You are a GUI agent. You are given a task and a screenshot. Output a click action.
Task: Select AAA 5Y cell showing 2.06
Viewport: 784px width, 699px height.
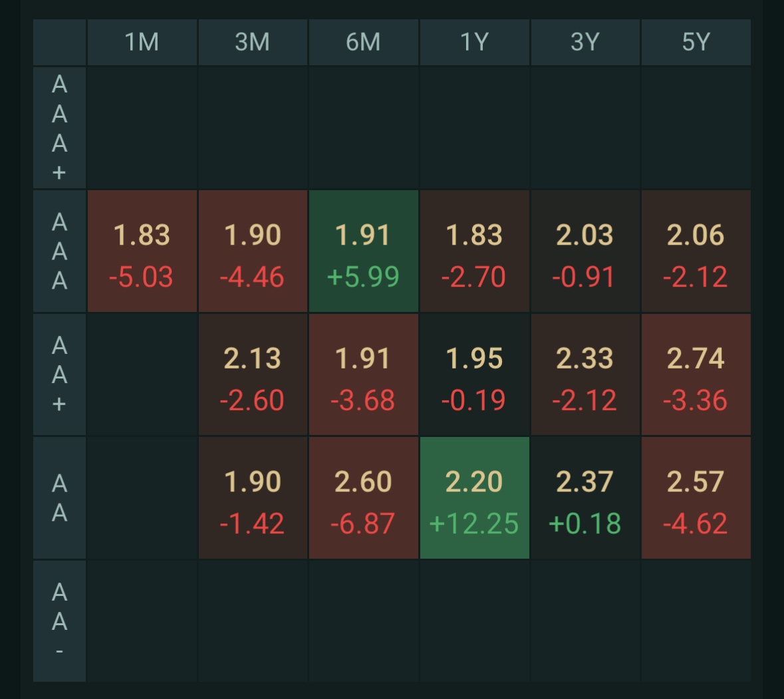pyautogui.click(x=696, y=251)
